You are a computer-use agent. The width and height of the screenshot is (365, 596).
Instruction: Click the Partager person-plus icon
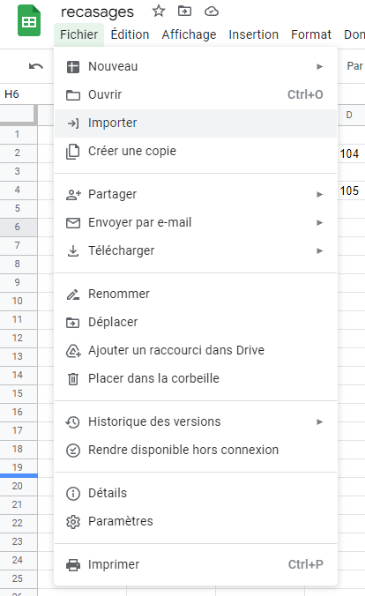[x=73, y=195]
